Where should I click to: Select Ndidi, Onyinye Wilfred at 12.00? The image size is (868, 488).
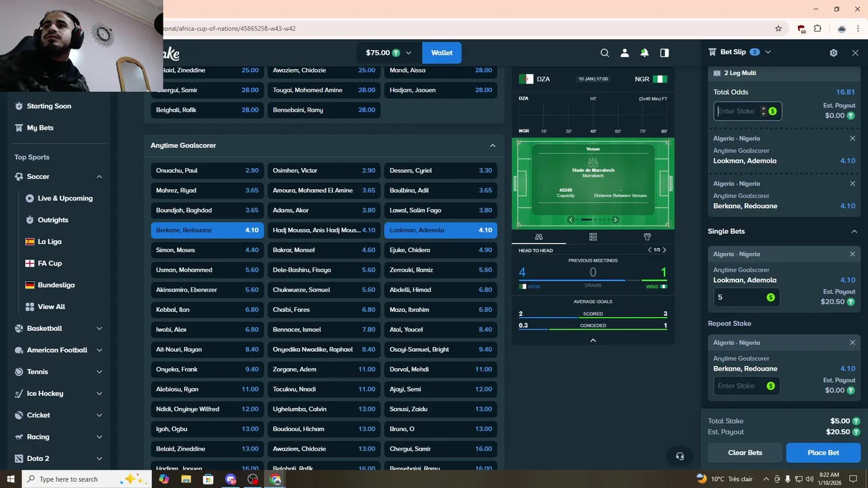(x=208, y=409)
